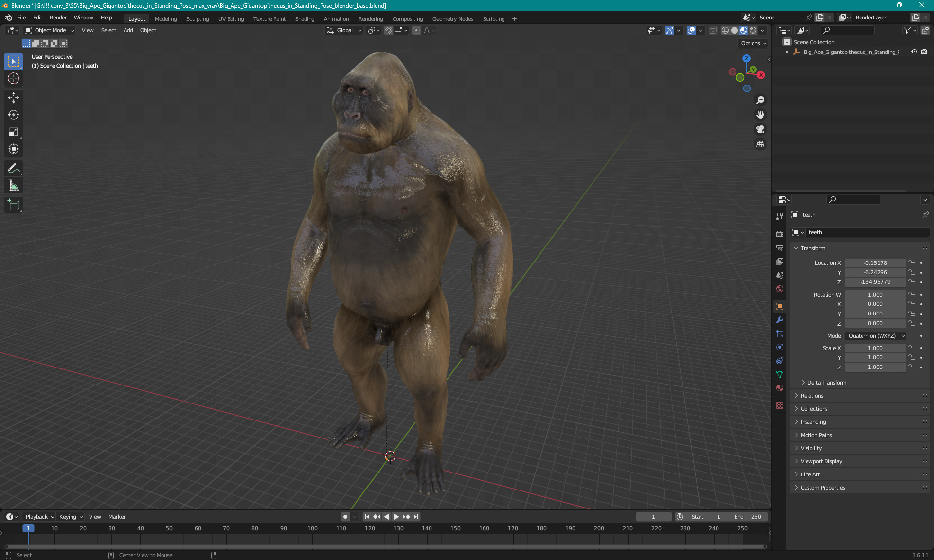Open the Physics properties tab
The image size is (934, 560).
[x=780, y=347]
